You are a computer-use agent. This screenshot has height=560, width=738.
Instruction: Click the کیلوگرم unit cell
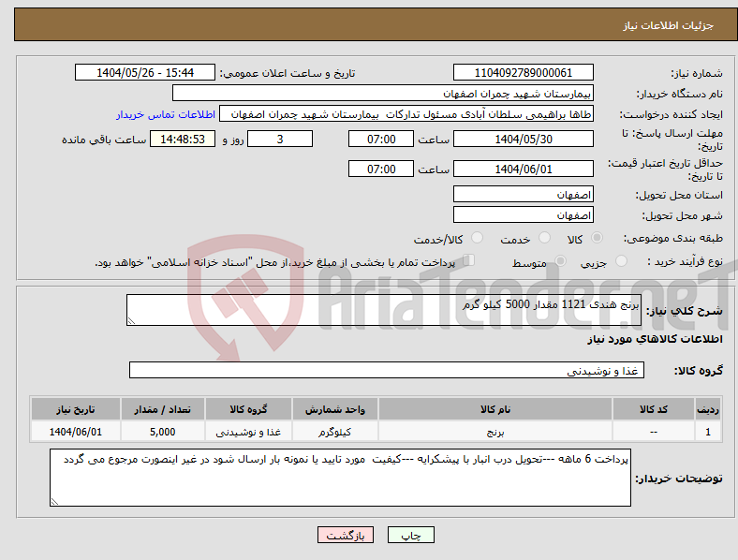tap(334, 432)
